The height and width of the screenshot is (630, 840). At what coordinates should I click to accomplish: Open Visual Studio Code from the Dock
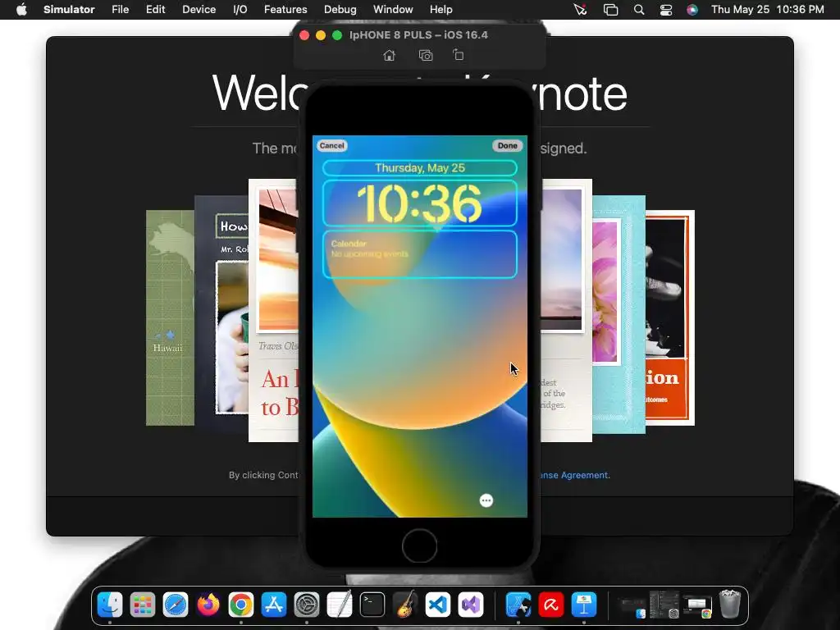click(x=438, y=605)
